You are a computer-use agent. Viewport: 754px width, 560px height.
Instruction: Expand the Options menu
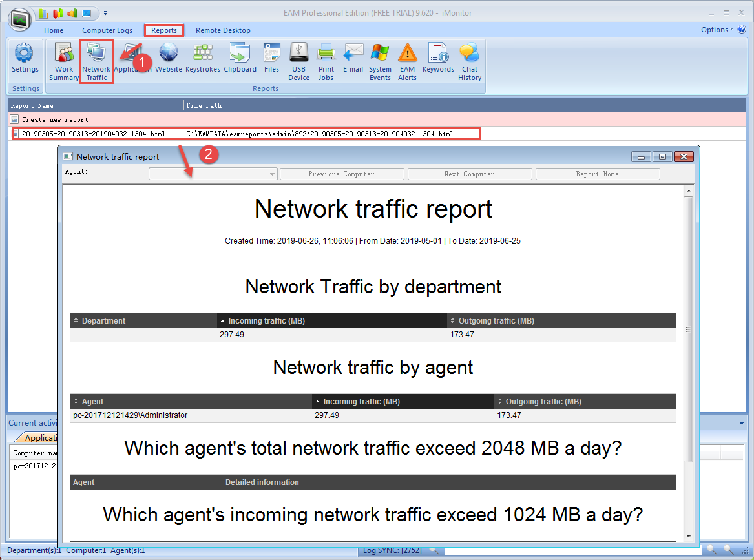coord(717,30)
